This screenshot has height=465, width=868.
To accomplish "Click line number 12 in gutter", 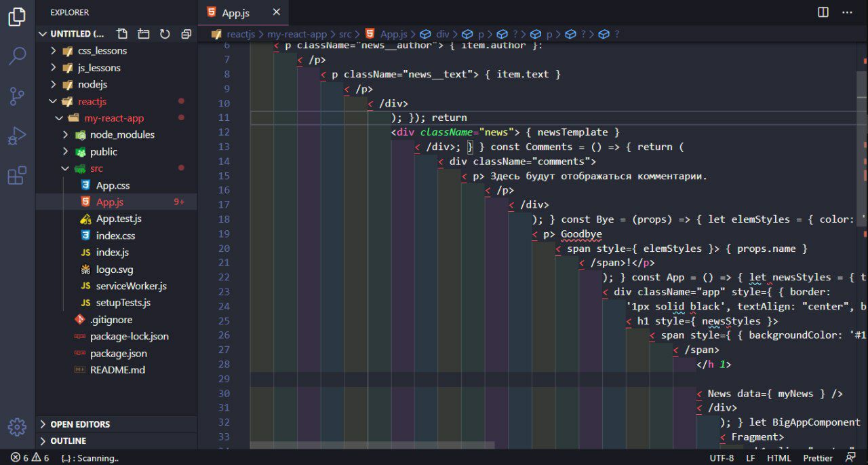I will click(x=226, y=132).
